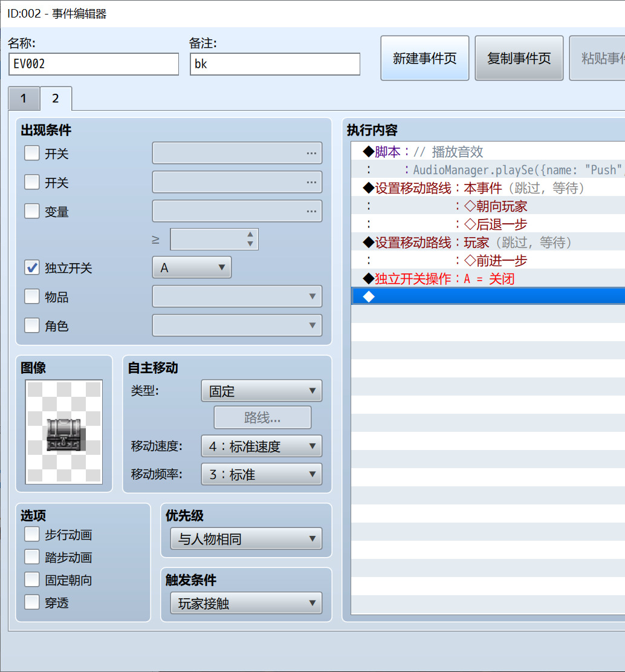
Task: Enable the first 开关 condition checkbox
Action: pos(31,153)
